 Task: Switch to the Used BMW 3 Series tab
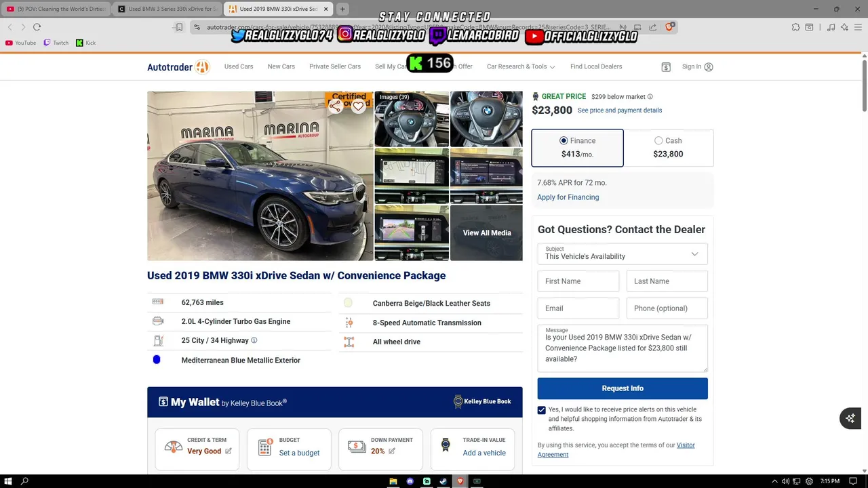pyautogui.click(x=167, y=9)
